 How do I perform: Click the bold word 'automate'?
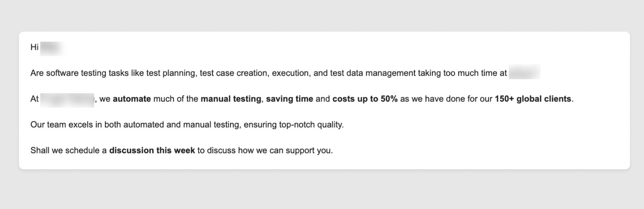pos(132,99)
